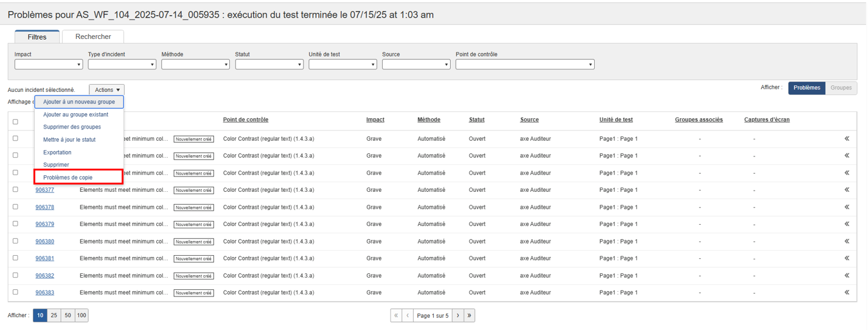
Task: Expand details chevron in first table row
Action: (846, 139)
